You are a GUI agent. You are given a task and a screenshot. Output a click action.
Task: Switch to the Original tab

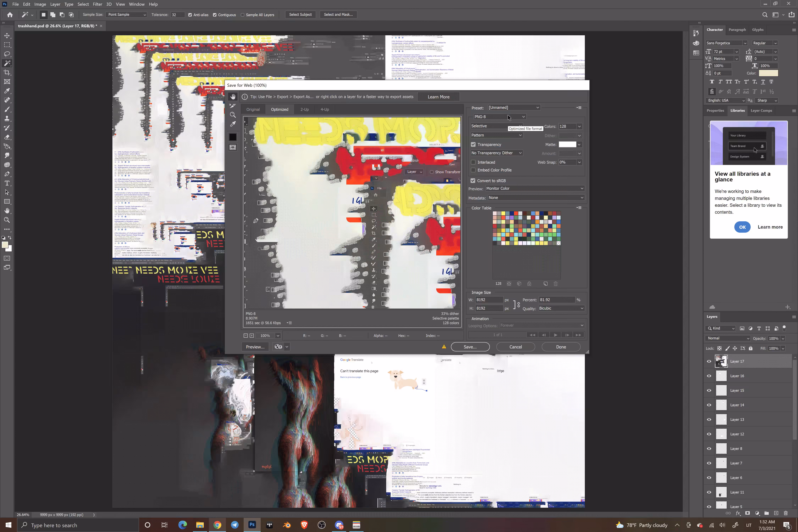point(253,109)
